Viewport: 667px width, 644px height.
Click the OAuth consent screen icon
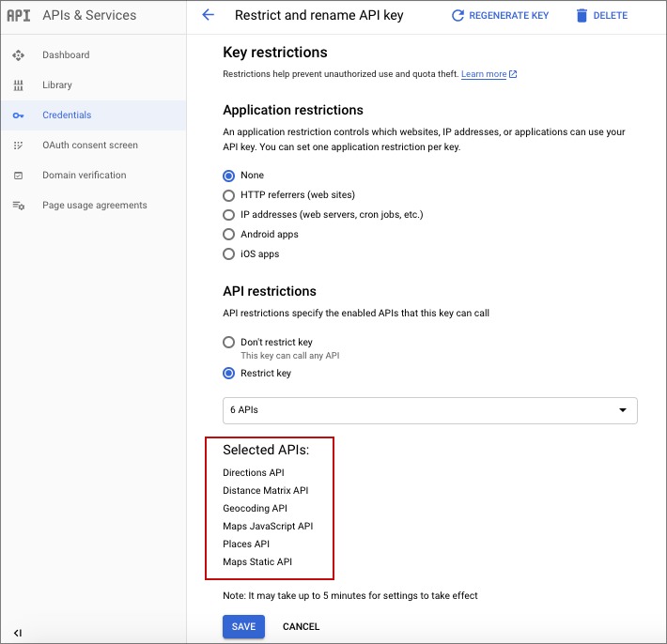point(18,146)
